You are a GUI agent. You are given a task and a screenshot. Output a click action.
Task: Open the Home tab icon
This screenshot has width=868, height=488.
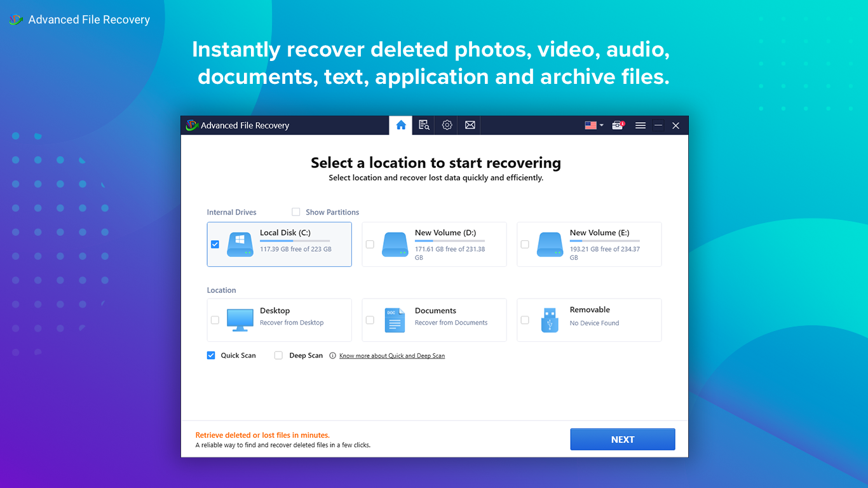pos(400,125)
